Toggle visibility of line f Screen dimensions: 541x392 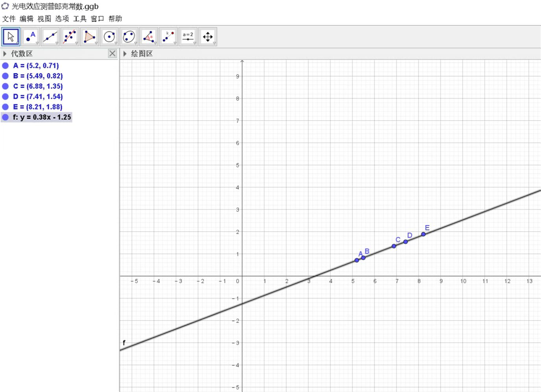tap(5, 117)
